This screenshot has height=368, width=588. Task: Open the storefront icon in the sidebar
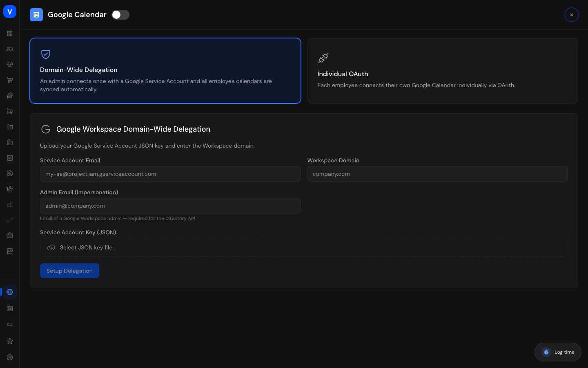(x=10, y=251)
